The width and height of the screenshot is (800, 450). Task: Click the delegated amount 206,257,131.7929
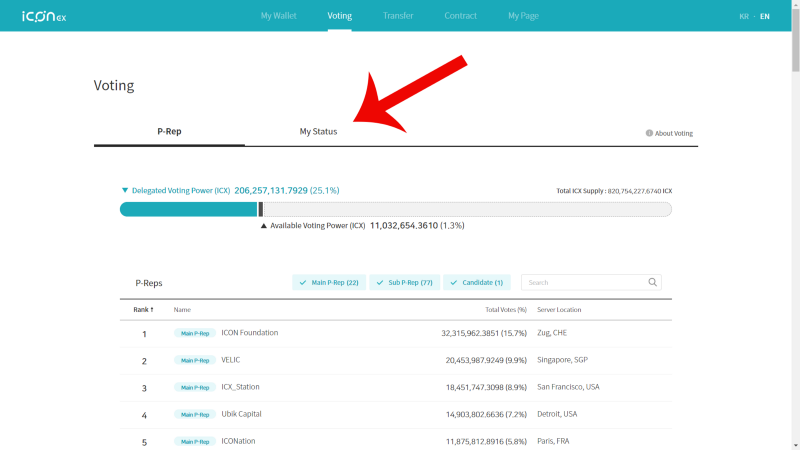[x=271, y=190]
